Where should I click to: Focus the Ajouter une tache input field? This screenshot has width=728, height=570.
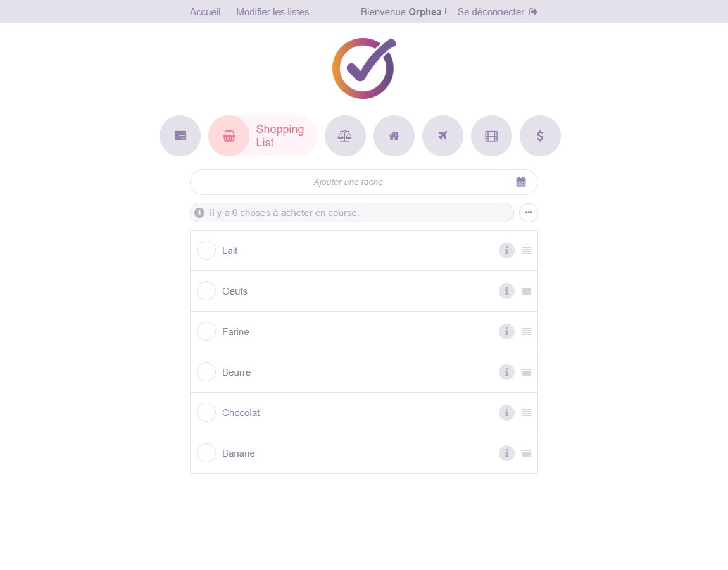coord(348,182)
